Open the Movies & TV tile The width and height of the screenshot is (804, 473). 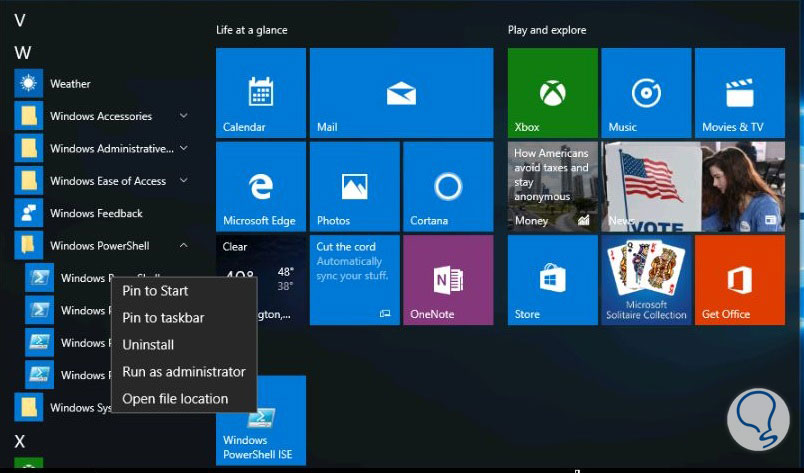click(x=740, y=93)
